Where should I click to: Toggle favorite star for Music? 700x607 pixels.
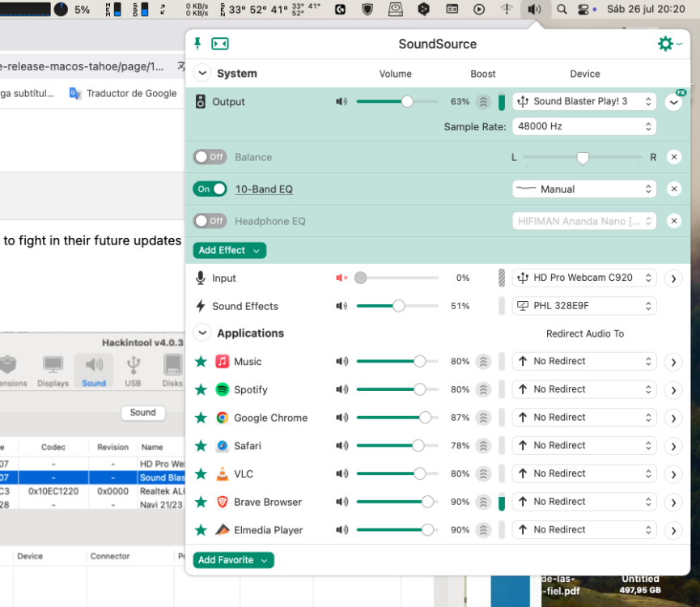pyautogui.click(x=201, y=362)
